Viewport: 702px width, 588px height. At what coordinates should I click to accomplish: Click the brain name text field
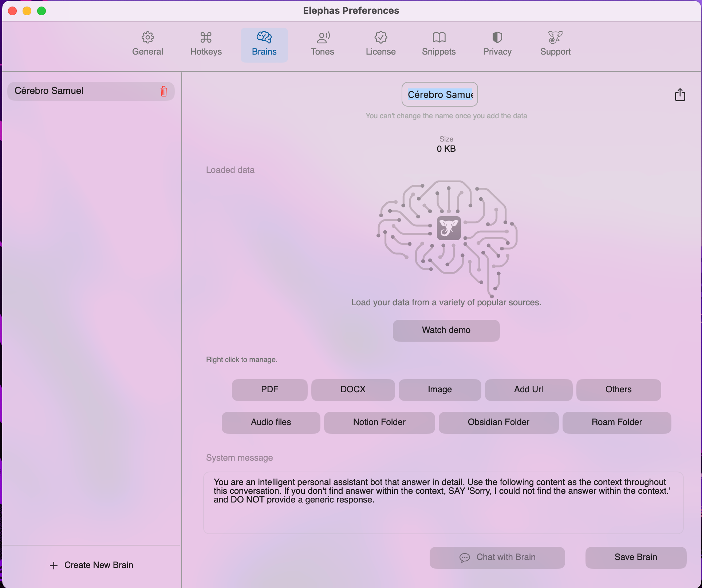click(x=439, y=95)
